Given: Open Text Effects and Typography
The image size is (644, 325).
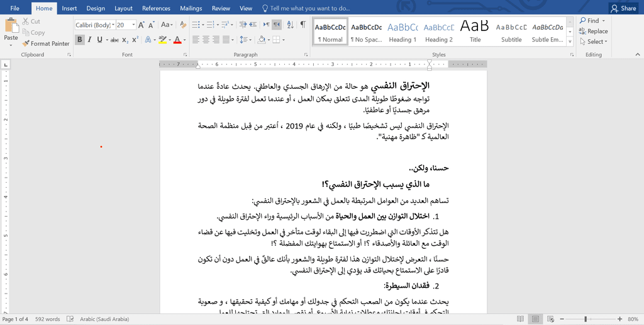Looking at the screenshot, I should click(148, 40).
